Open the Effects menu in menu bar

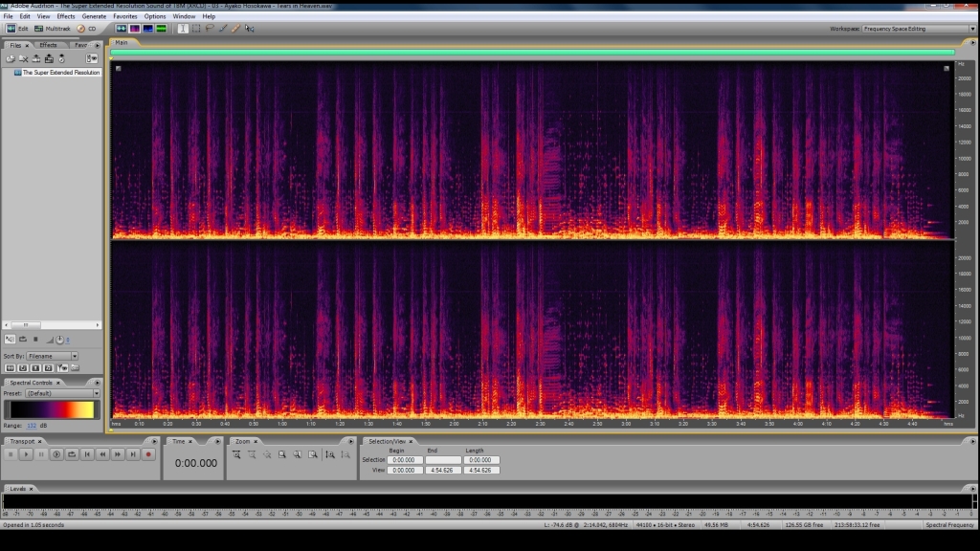click(x=66, y=16)
